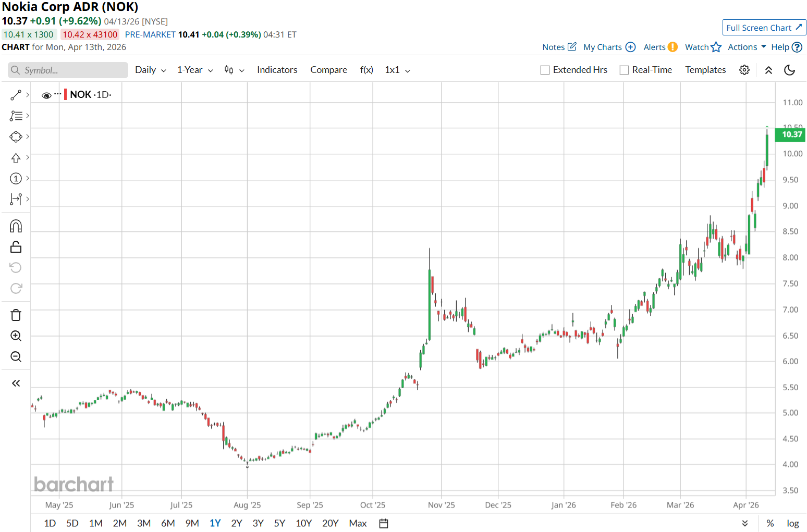The width and height of the screenshot is (807, 532).
Task: Toggle percent scale mode
Action: pos(770,523)
